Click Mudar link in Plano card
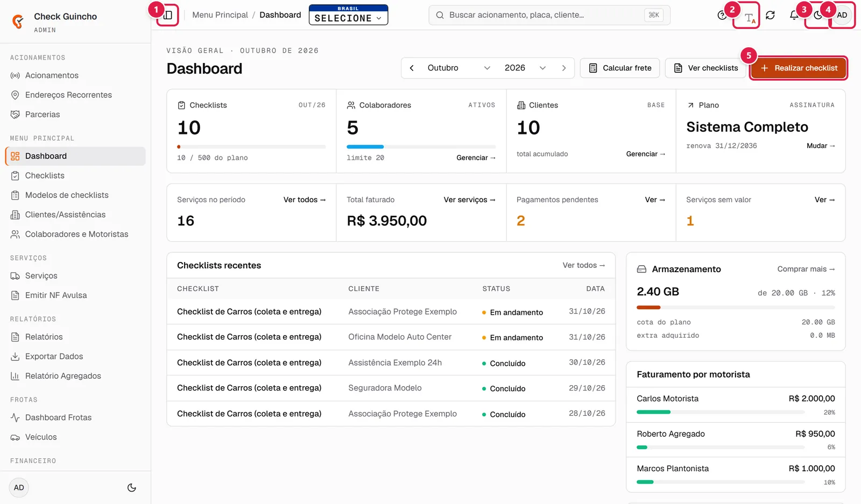The height and width of the screenshot is (504, 861). pyautogui.click(x=821, y=146)
